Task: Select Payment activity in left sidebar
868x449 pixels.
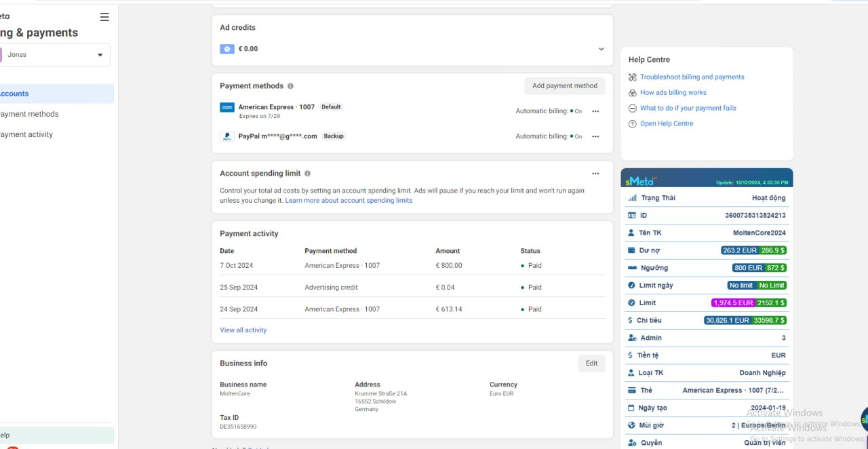Action: click(x=26, y=134)
